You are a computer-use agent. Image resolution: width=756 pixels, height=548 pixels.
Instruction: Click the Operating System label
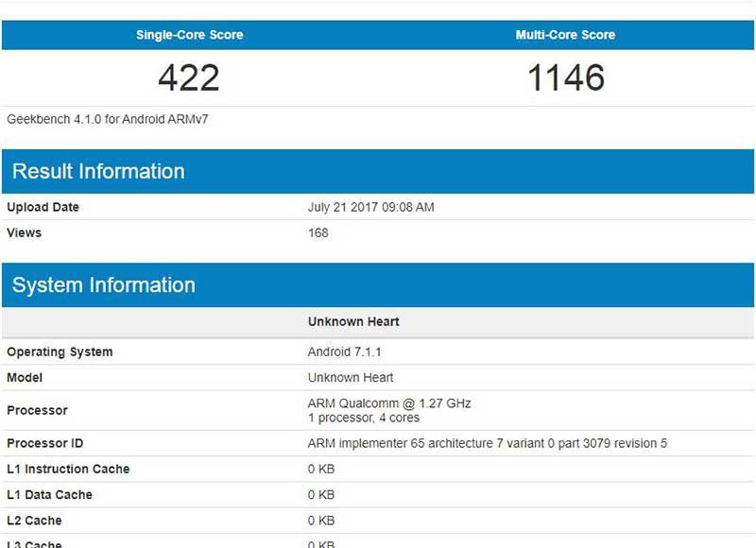pyautogui.click(x=60, y=351)
